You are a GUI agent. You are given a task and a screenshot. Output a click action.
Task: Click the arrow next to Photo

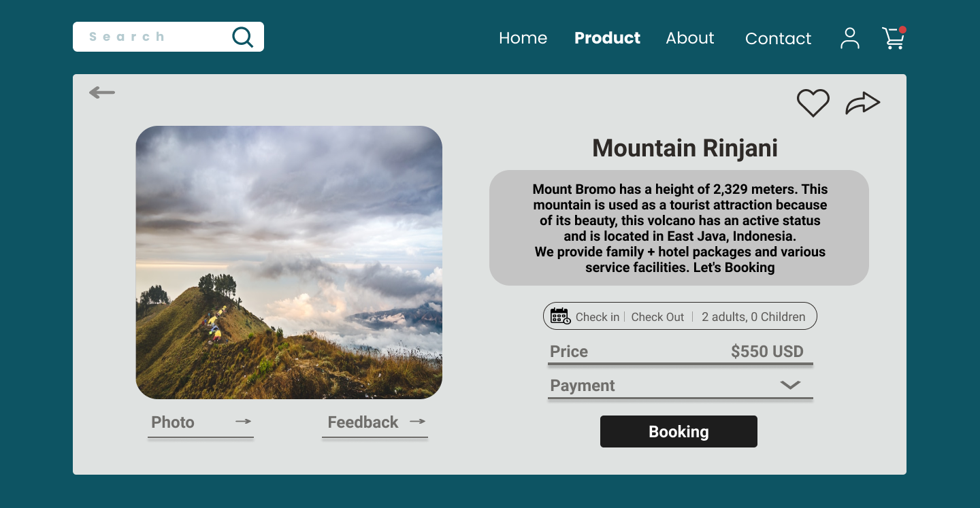coord(244,422)
